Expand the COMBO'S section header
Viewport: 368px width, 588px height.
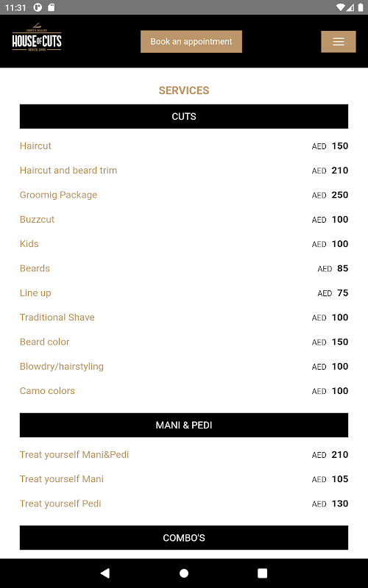click(184, 538)
